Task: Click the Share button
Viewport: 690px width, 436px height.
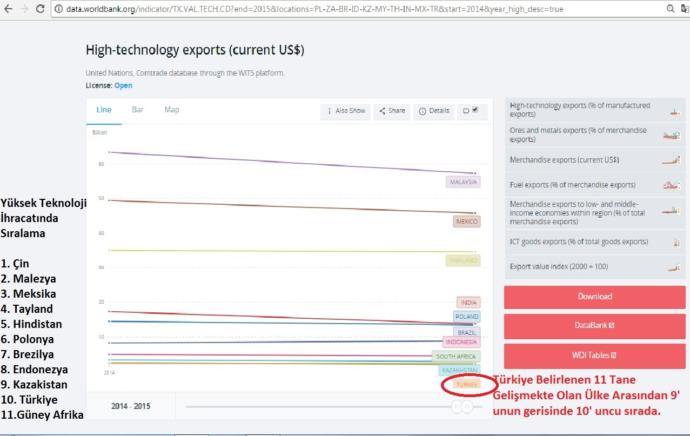Action: (x=392, y=111)
